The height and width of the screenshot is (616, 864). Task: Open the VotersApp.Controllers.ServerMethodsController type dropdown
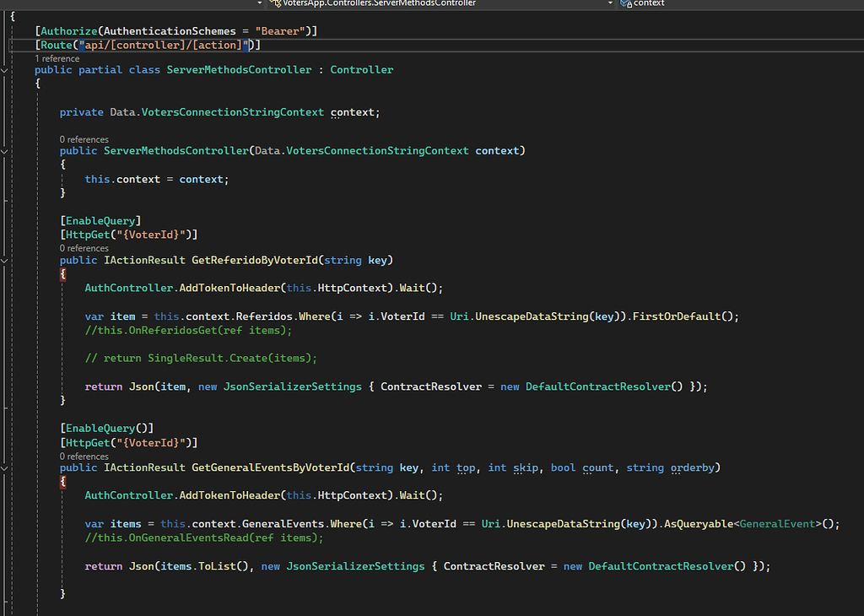pos(440,3)
